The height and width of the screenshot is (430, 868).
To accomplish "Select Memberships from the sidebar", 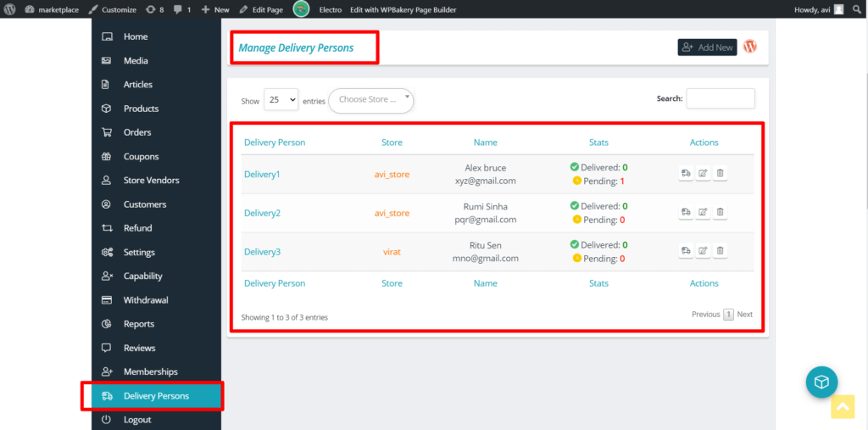I will pos(150,371).
